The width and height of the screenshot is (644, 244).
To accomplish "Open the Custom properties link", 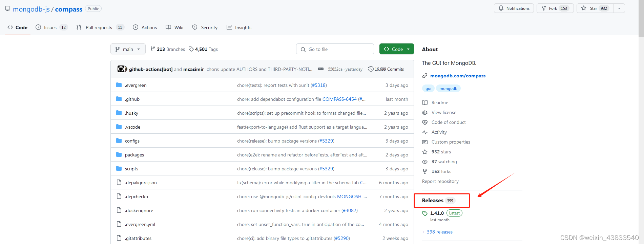I will [x=446, y=142].
